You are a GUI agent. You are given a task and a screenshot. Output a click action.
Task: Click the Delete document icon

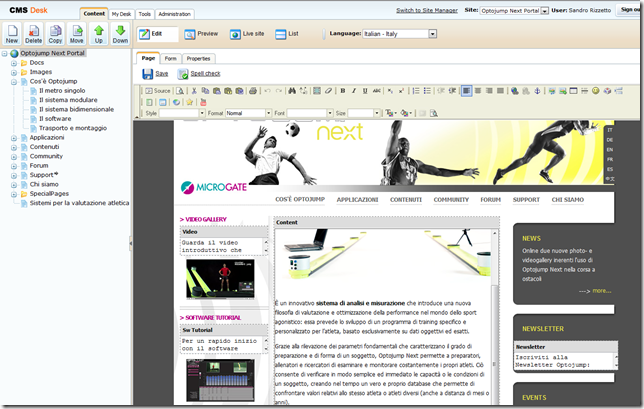(33, 34)
